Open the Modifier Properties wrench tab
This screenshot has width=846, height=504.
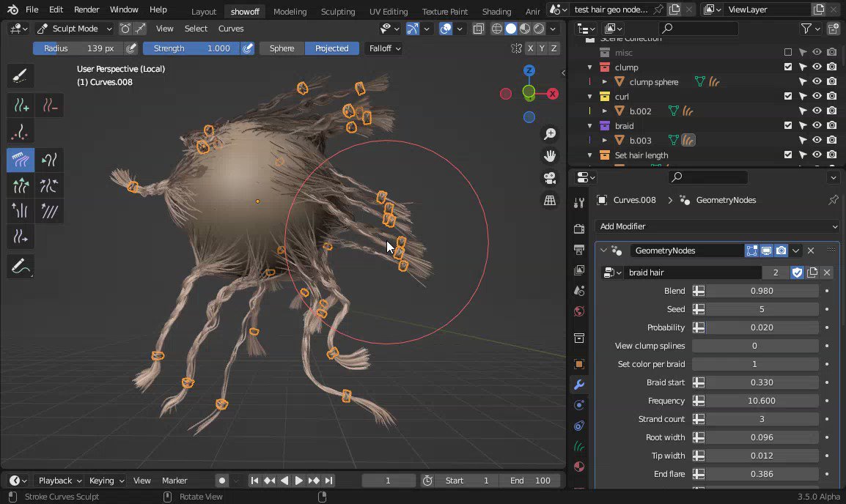point(579,385)
